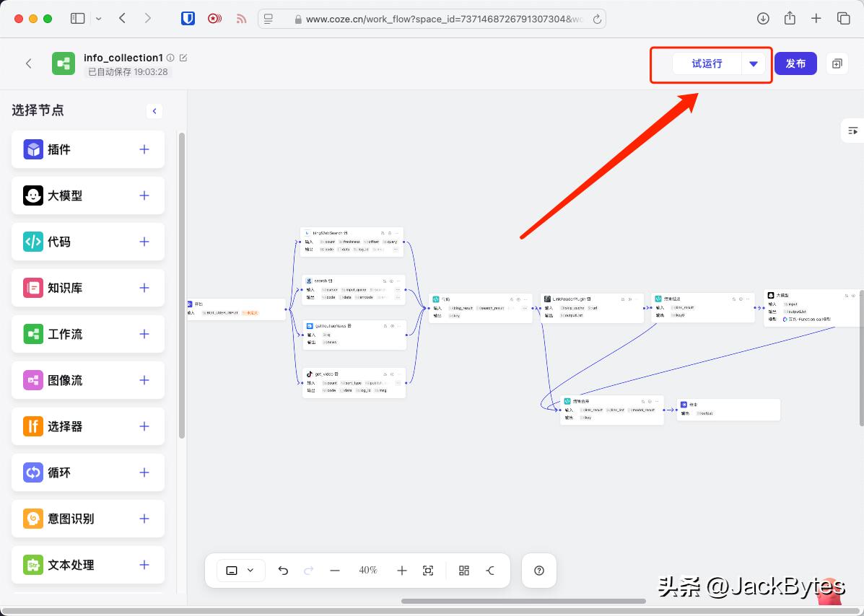Screen dimensions: 864x616
Task: Zoom out canvas with minus button
Action: point(335,571)
